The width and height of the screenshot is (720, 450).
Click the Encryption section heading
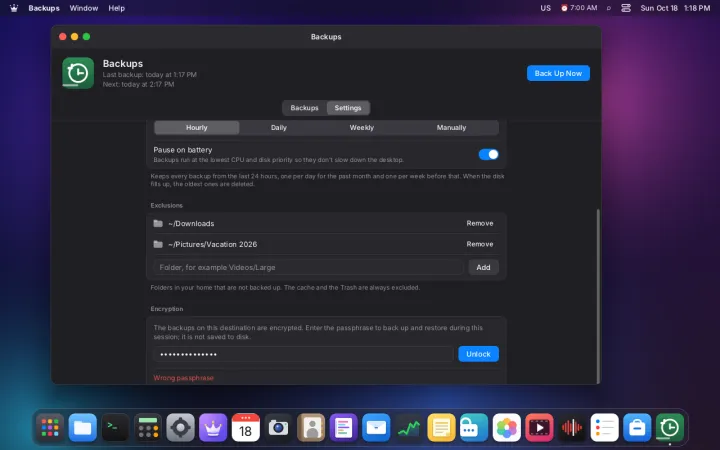click(167, 309)
